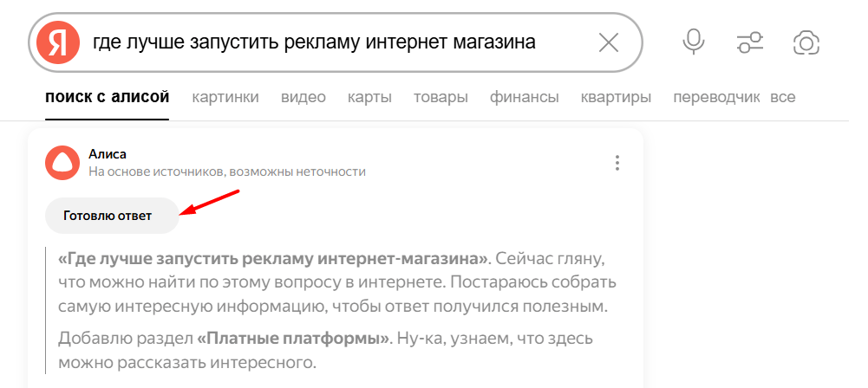
Task: Open the товары tab
Action: (x=441, y=98)
